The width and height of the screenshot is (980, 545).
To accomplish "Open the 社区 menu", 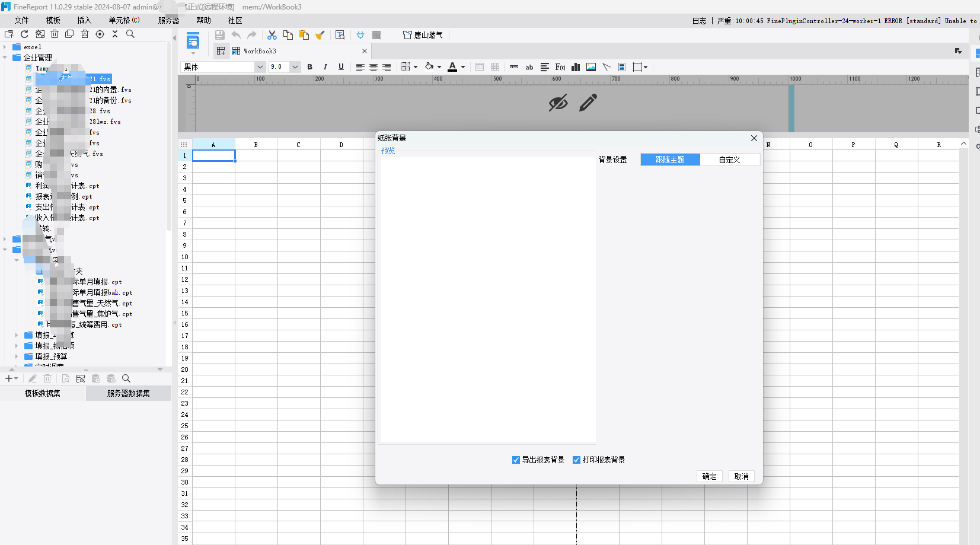I will coord(235,20).
